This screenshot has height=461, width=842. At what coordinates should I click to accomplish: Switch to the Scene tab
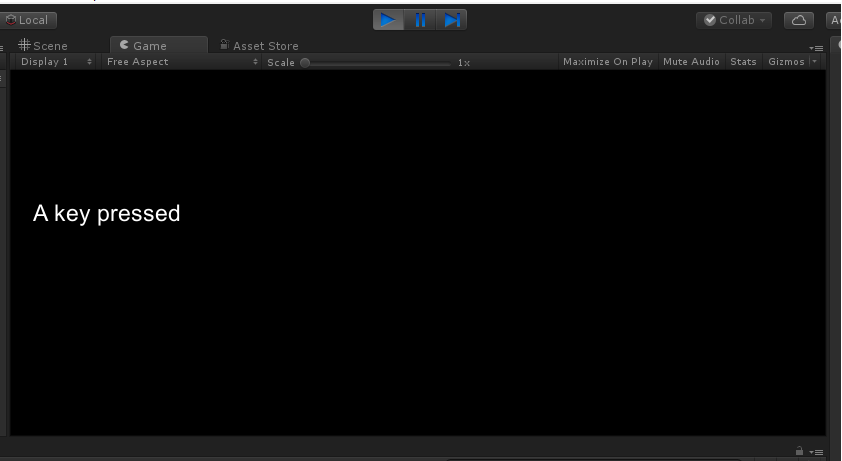(43, 46)
